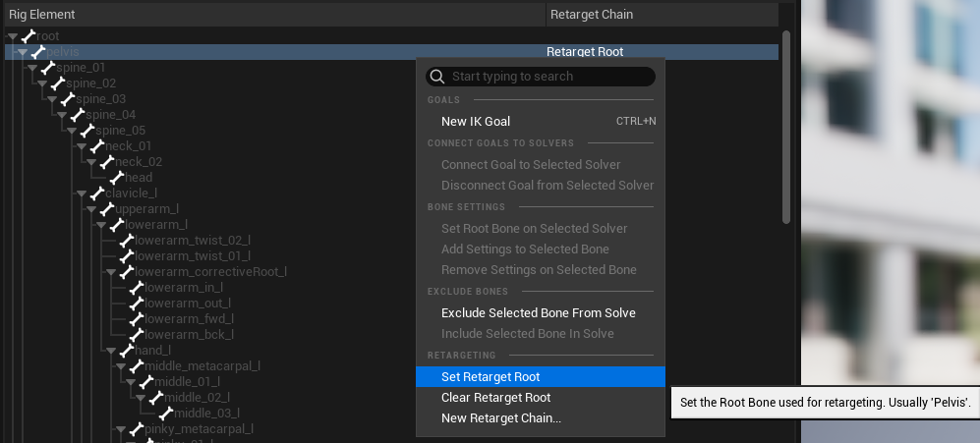Click the bone icon beside neck_01
This screenshot has width=980, height=443.
tap(96, 146)
